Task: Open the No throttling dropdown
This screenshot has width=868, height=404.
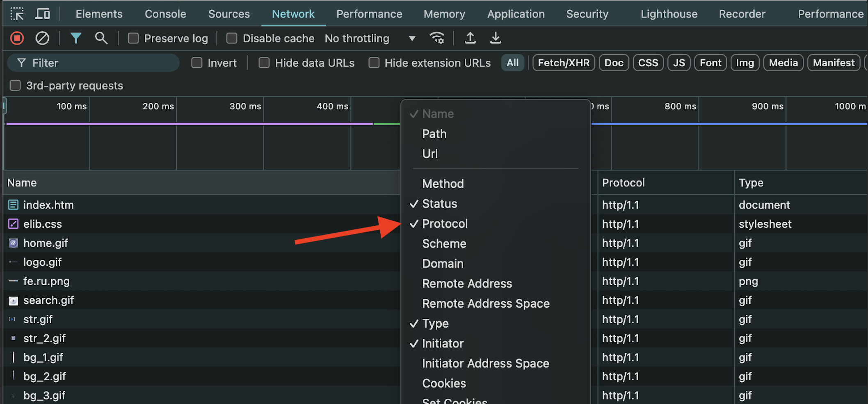Action: (370, 38)
